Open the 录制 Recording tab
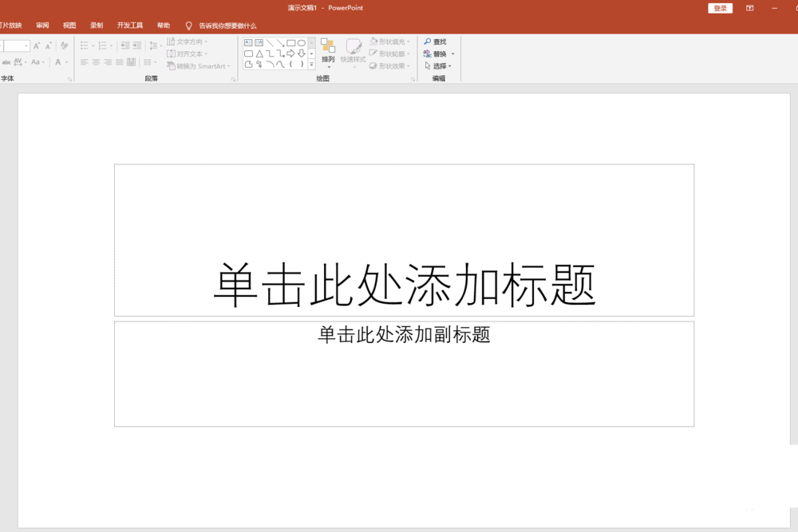The width and height of the screenshot is (798, 532). pyautogui.click(x=97, y=26)
